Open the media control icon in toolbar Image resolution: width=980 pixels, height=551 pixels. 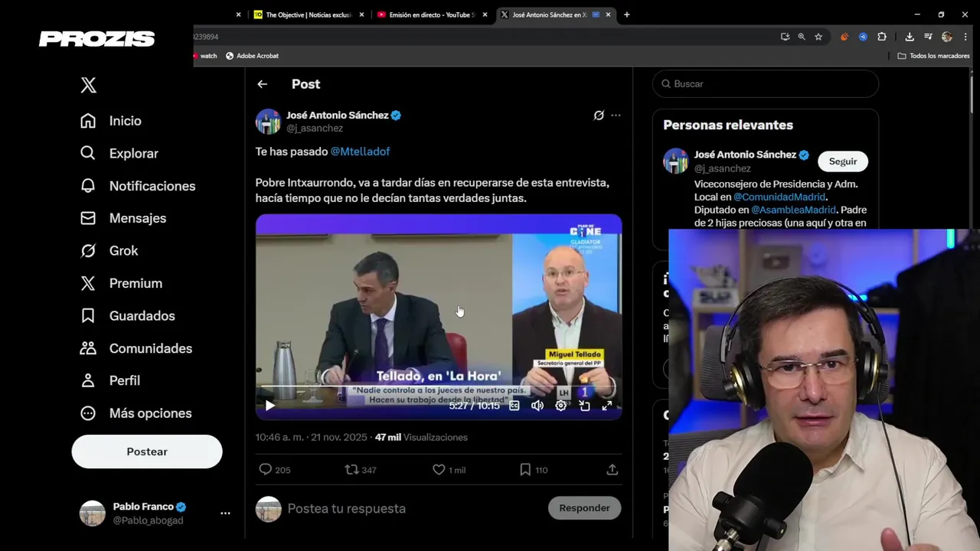928,37
